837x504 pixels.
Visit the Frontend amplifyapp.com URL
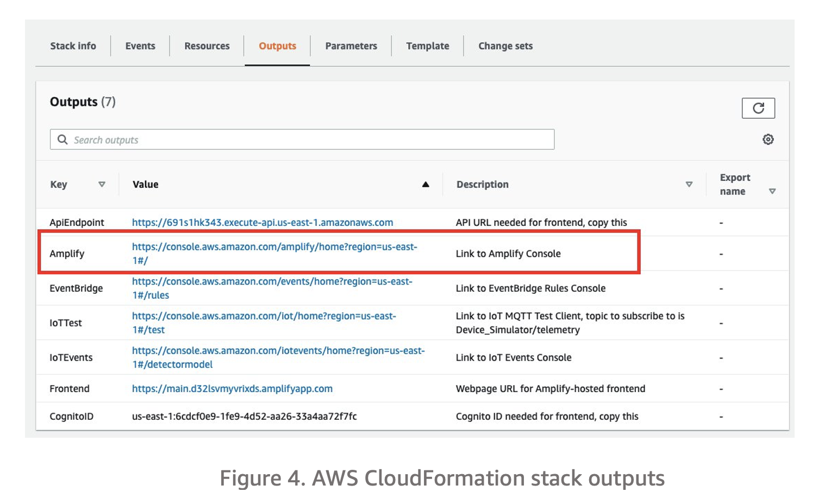pos(232,389)
